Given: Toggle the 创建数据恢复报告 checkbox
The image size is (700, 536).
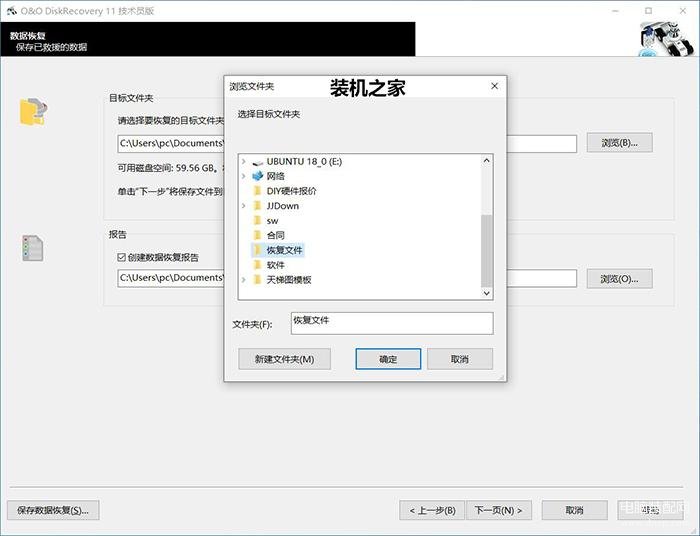Looking at the screenshot, I should click(122, 257).
